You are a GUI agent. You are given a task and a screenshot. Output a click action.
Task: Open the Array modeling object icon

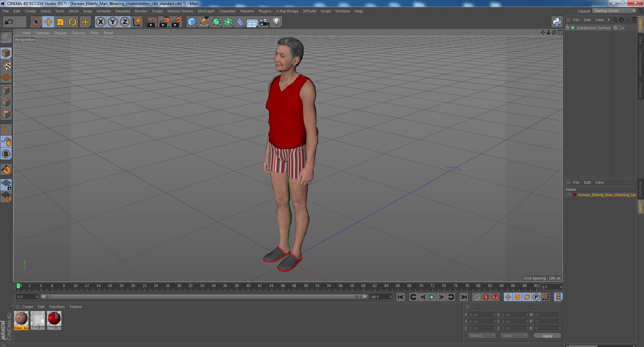pos(228,22)
